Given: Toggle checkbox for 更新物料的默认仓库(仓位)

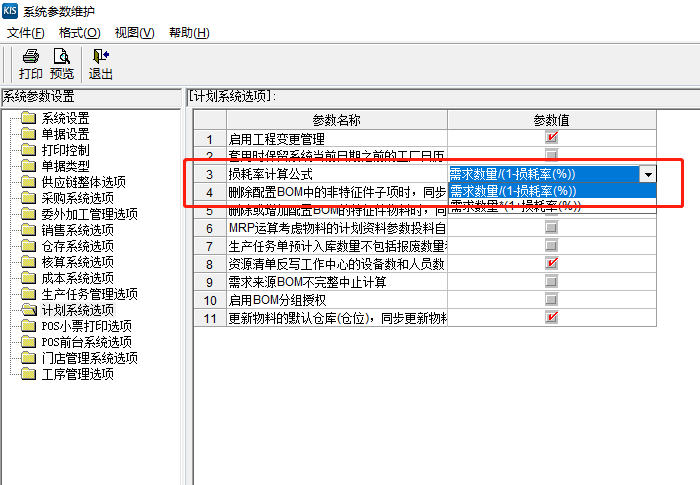Looking at the screenshot, I should 551,317.
